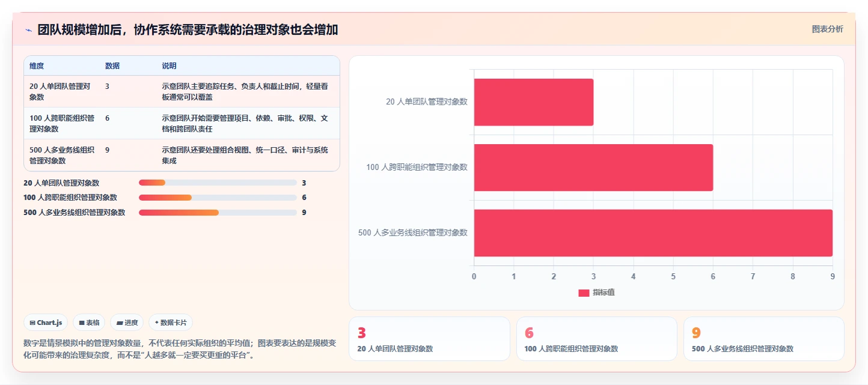Click the progress label 500 人多业务线组织管理对象数
Image resolution: width=868 pixels, height=385 pixels.
75,213
